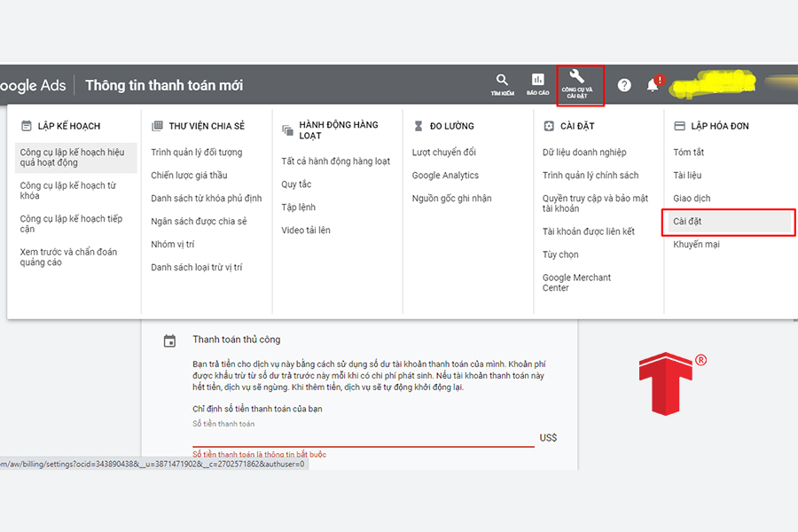
Task: Select Ngân sách được chia sẻ
Action: click(x=199, y=221)
